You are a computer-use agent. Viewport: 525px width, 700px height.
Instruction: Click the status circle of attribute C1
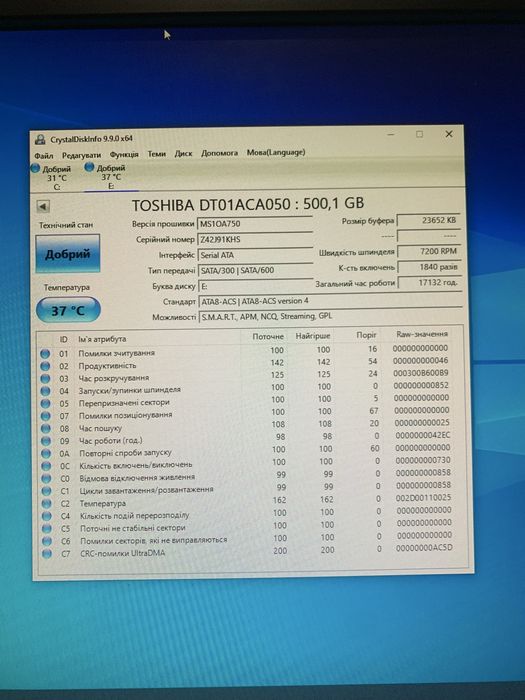click(x=46, y=492)
